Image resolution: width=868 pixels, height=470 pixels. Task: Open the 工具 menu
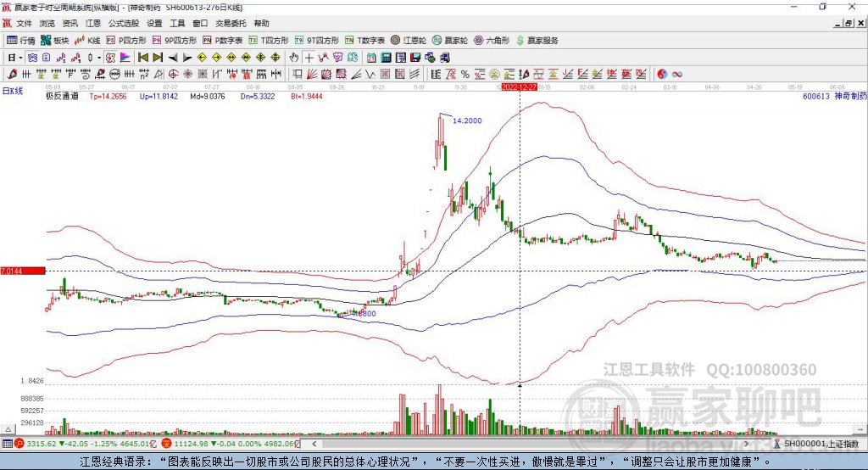coord(177,23)
